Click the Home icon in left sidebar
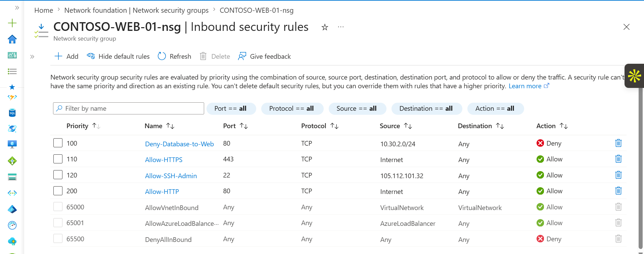644x254 pixels. pyautogui.click(x=12, y=39)
